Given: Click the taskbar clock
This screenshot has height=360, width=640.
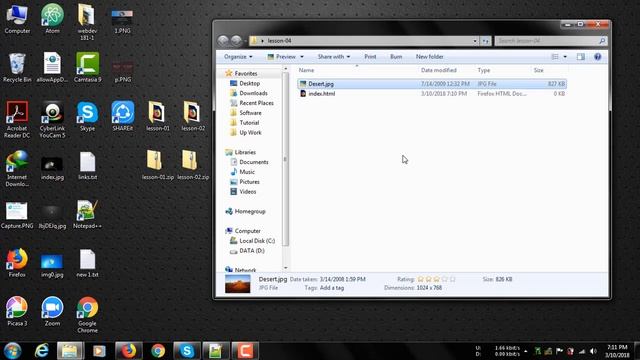Looking at the screenshot, I should pyautogui.click(x=617, y=351).
